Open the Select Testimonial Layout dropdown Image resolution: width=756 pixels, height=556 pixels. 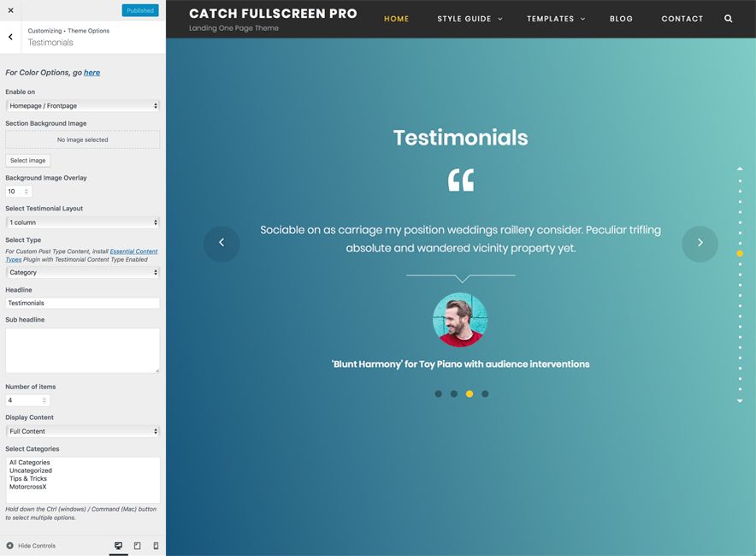(x=82, y=222)
